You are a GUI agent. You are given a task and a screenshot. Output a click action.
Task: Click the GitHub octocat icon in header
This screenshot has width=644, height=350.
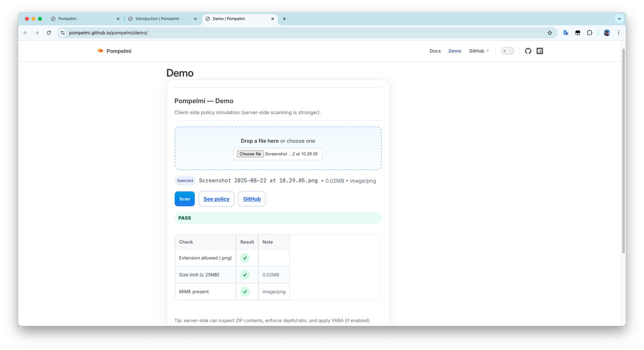528,51
